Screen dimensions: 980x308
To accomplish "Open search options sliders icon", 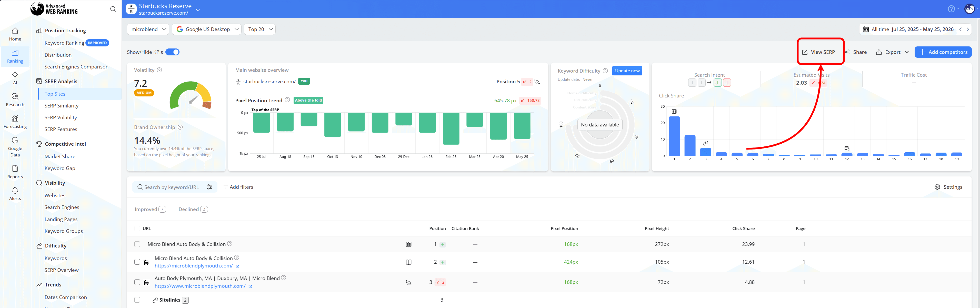I will click(x=209, y=187).
